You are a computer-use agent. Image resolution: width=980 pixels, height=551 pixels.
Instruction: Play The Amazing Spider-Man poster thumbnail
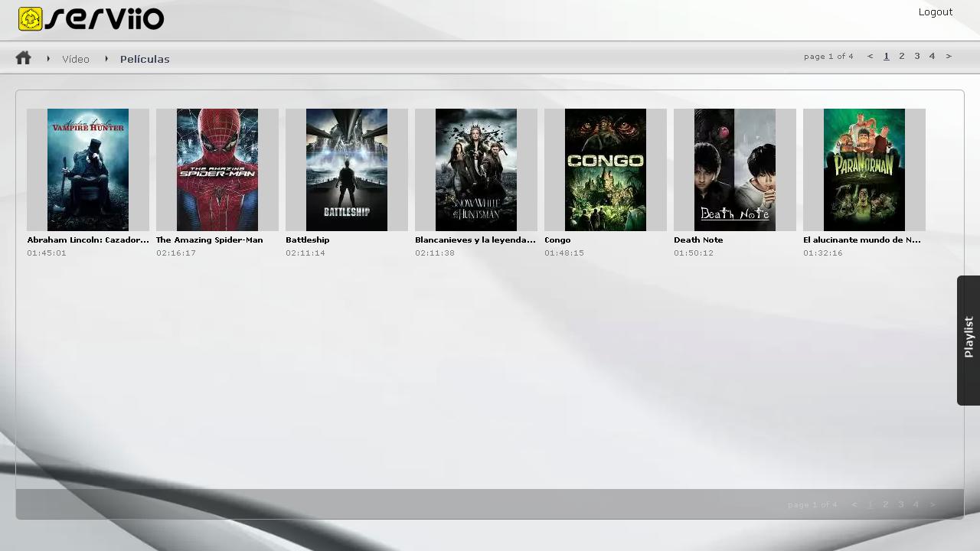tap(217, 169)
